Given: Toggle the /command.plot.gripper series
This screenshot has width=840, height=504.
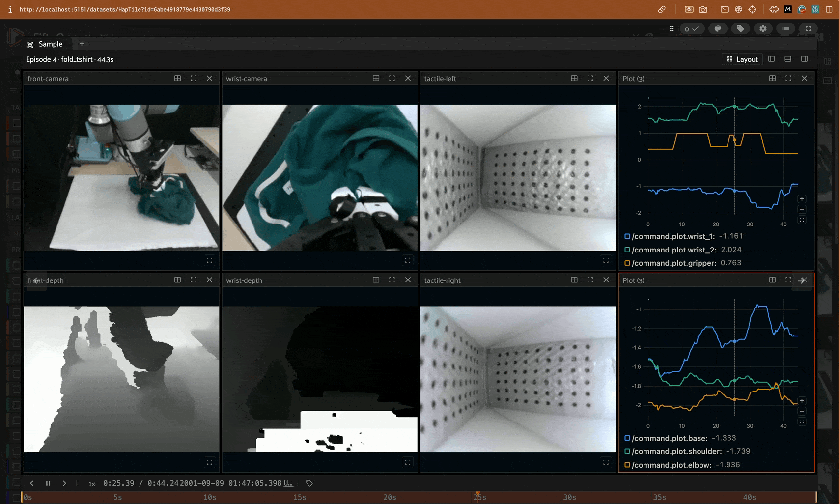Looking at the screenshot, I should (627, 263).
